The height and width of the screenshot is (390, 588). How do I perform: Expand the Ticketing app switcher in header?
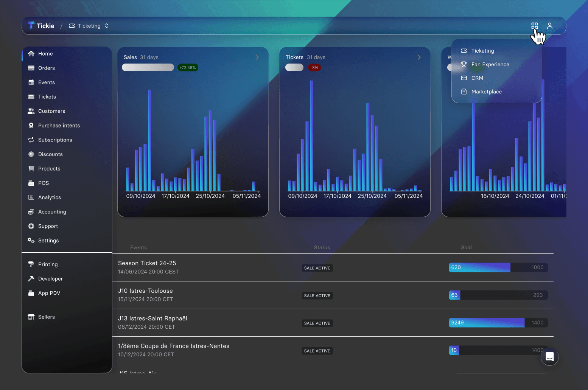89,26
